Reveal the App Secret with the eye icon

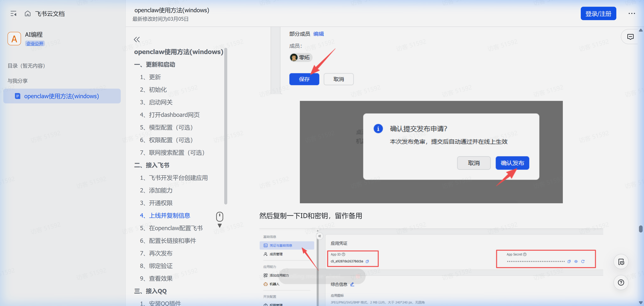pyautogui.click(x=576, y=262)
